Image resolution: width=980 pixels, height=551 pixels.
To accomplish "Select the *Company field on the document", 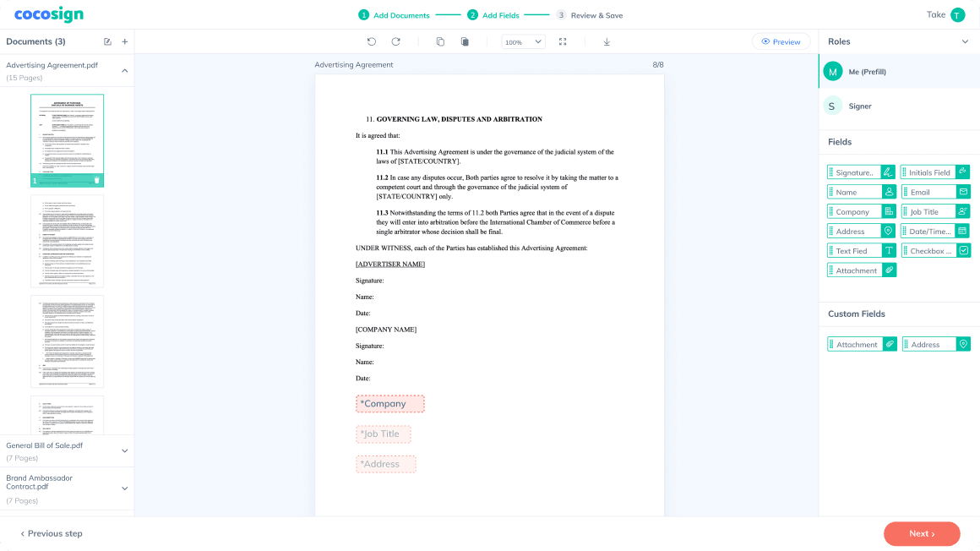I will (x=389, y=404).
